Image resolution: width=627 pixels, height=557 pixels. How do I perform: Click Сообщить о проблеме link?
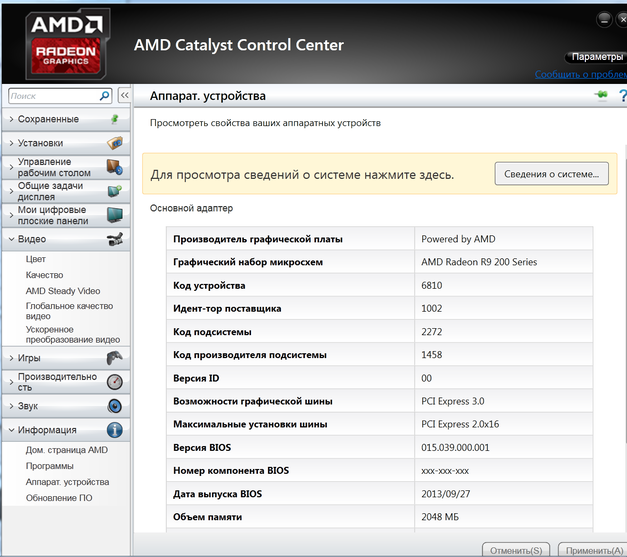580,74
